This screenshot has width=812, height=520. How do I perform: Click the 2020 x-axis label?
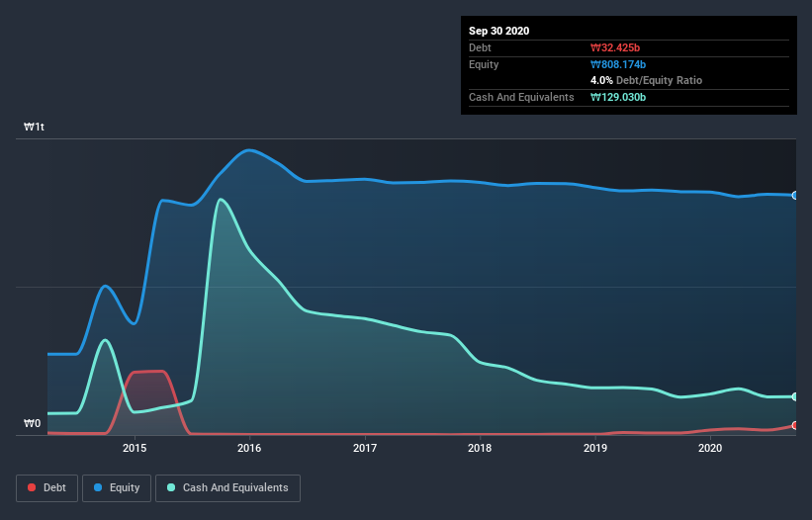point(710,448)
